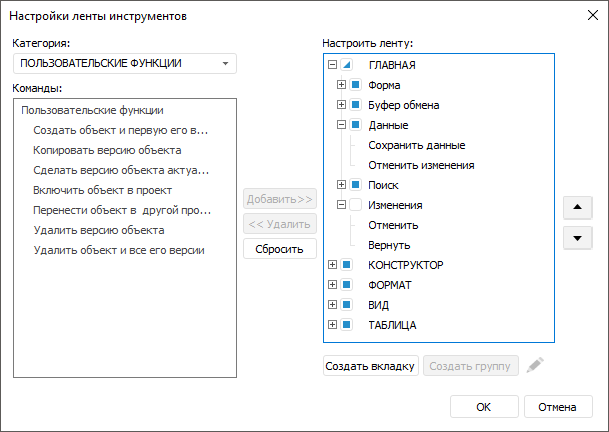Expand the ФОРМАТ tab node
Screen dimensions: 609x432
click(332, 285)
